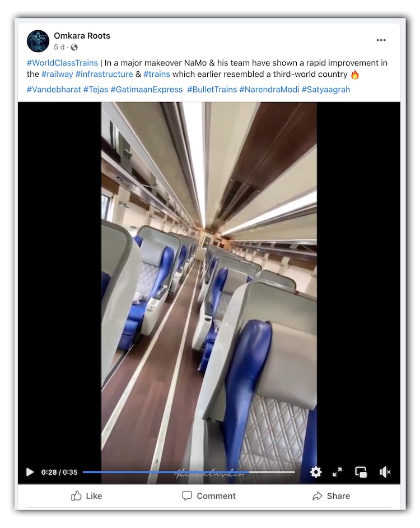Open the #NarendraModi hashtag

pos(269,90)
